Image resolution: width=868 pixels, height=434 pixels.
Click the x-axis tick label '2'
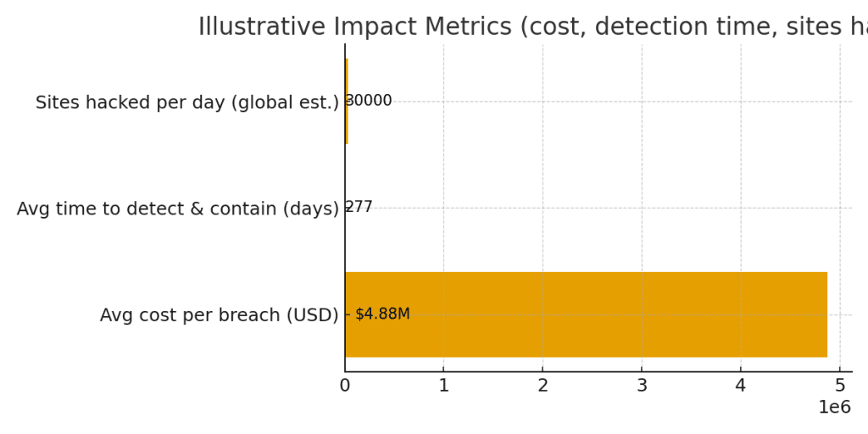pyautogui.click(x=542, y=386)
